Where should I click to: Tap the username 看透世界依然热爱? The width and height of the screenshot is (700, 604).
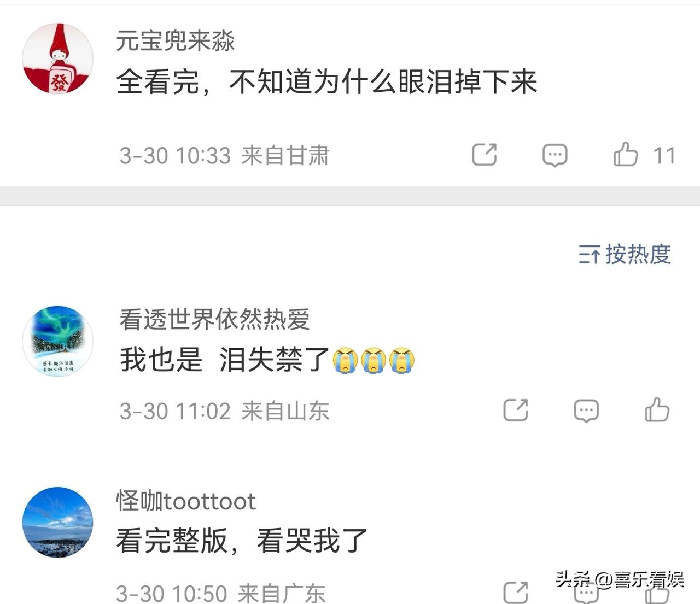pos(215,319)
